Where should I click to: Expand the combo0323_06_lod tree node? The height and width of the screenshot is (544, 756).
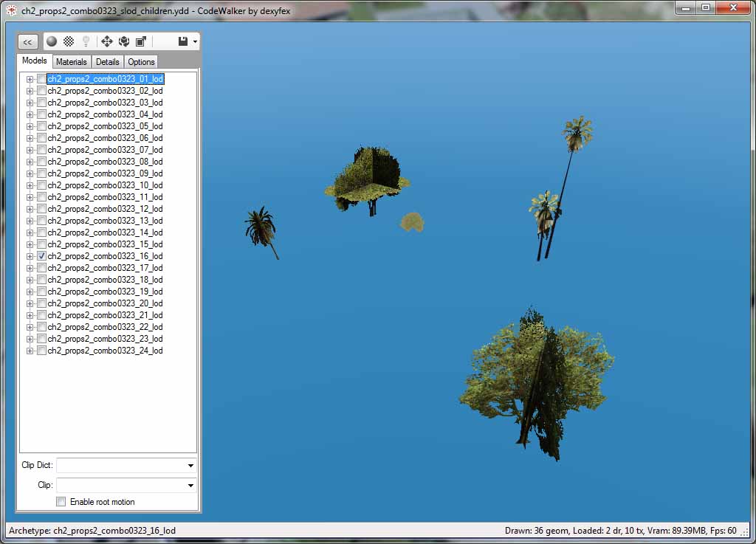click(30, 138)
